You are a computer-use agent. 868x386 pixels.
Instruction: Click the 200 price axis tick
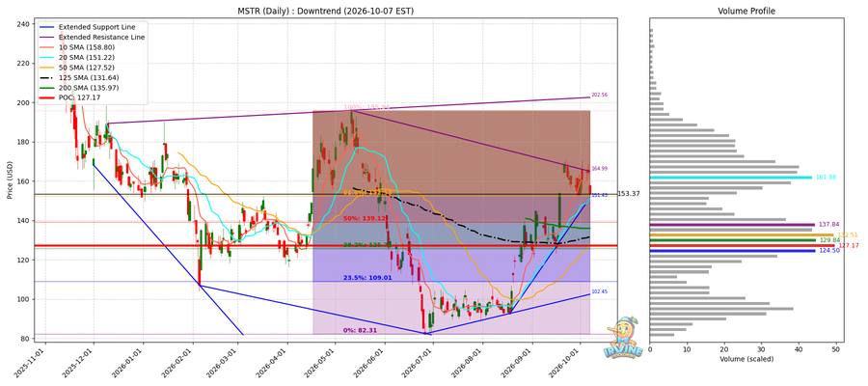[24, 103]
